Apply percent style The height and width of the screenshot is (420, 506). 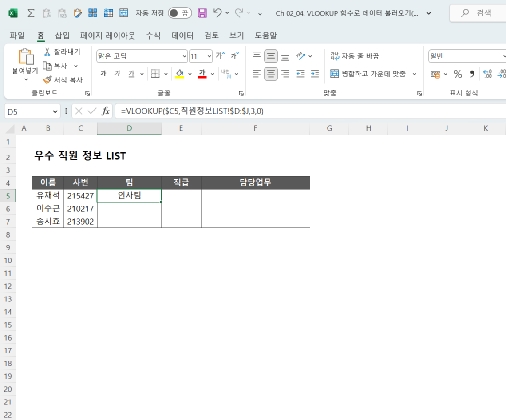pos(458,74)
